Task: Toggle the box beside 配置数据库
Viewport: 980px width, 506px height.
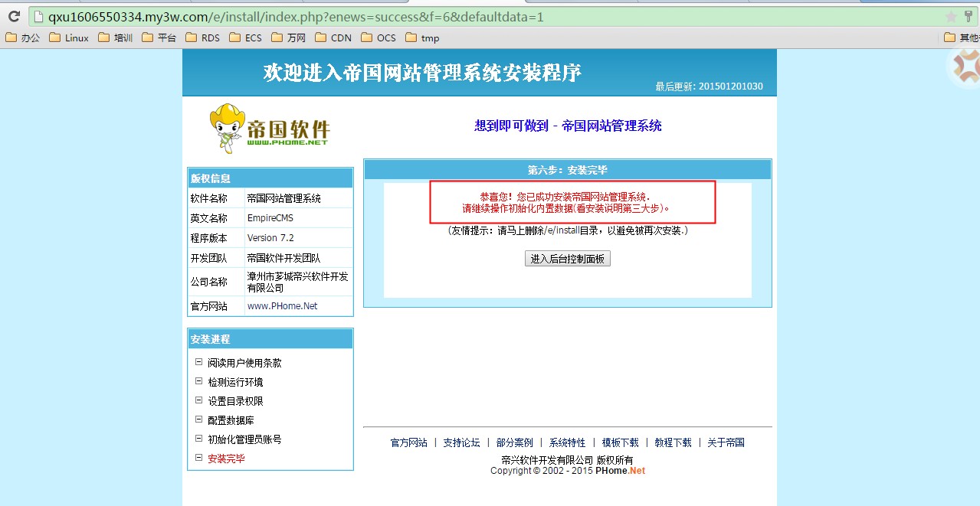Action: click(198, 419)
